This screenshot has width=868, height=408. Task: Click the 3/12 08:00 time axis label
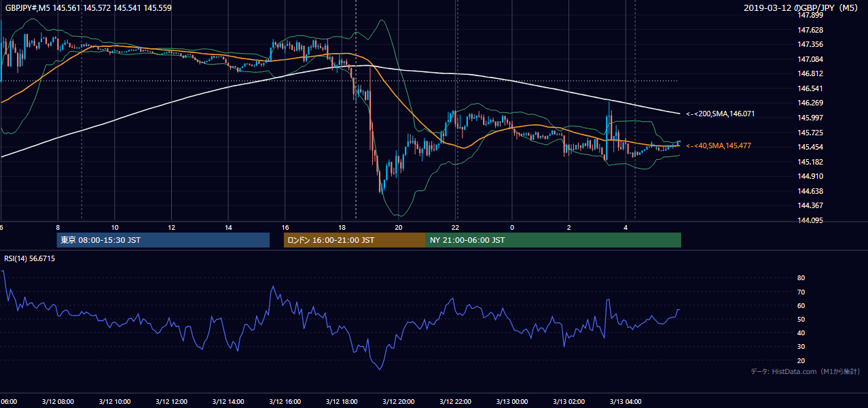tap(58, 402)
